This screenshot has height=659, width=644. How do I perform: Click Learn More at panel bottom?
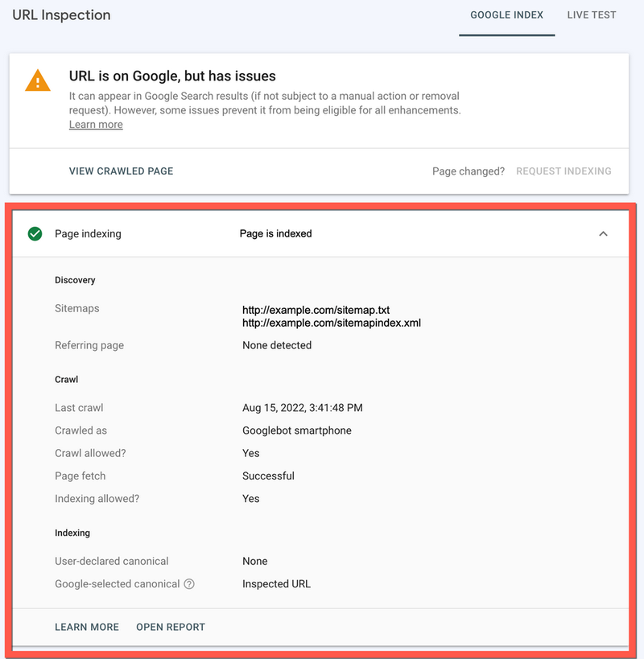click(x=87, y=627)
